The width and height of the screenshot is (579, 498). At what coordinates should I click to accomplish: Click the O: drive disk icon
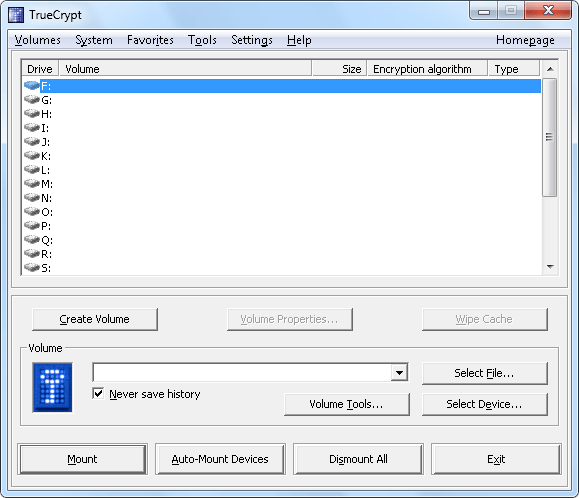coord(32,212)
